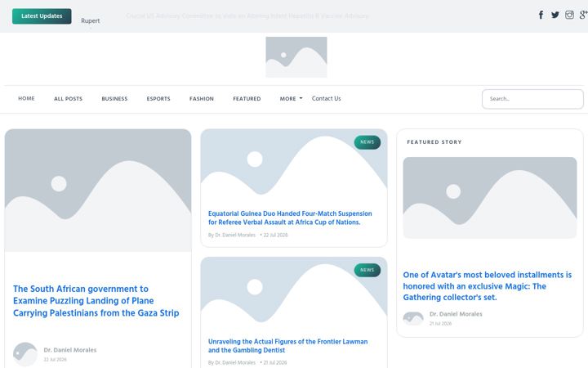Click author byline on Equatorial Guinea card
Screen dimensions: 588x368
(x=232, y=235)
